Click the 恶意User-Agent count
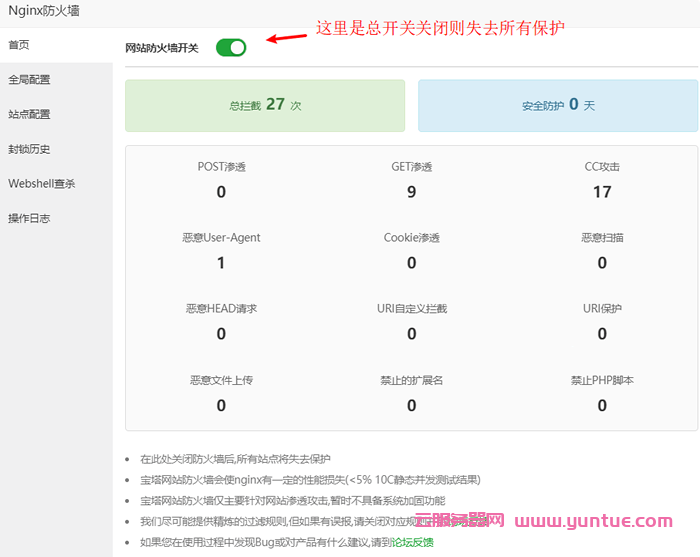Screen dimensions: 700x557 [x=221, y=263]
